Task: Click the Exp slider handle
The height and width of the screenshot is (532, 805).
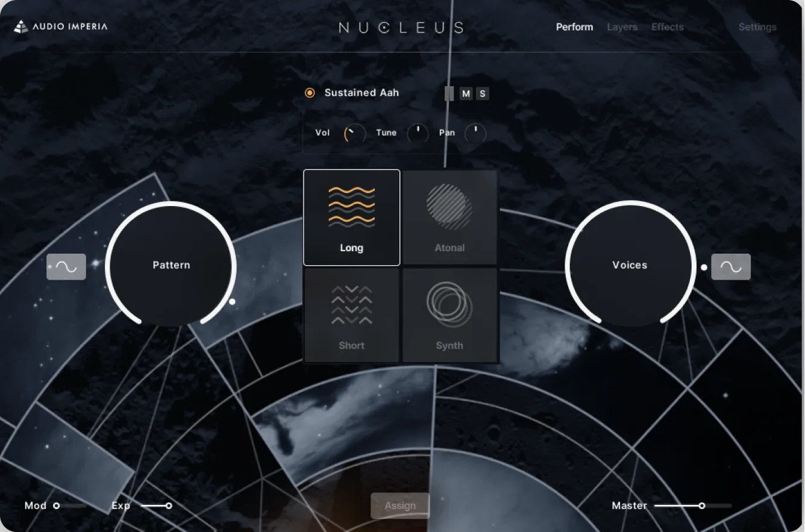Action: [x=169, y=505]
